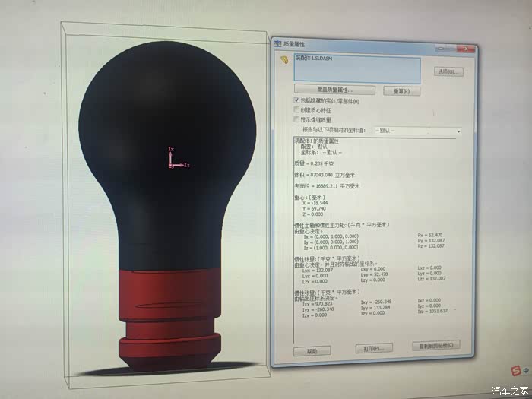Click the Izz = 1051.637 value
The height and width of the screenshot is (399, 532).
(x=432, y=311)
